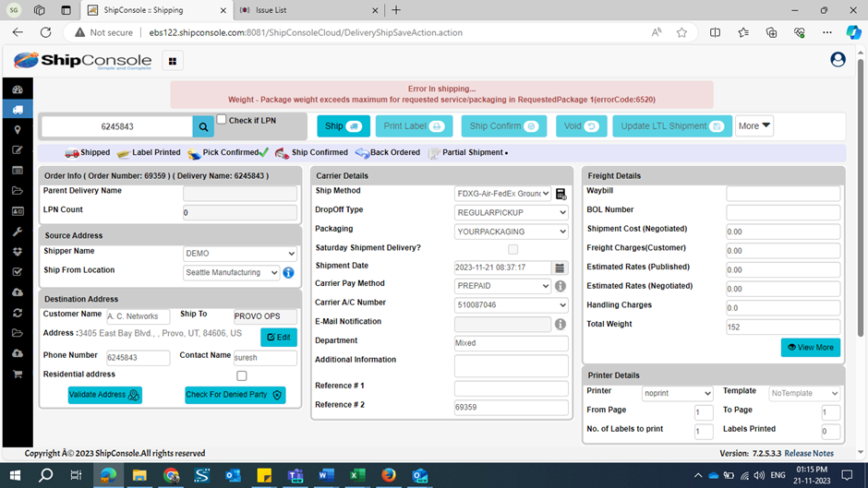Click the Validate Address button
The width and height of the screenshot is (868, 488).
click(x=104, y=395)
